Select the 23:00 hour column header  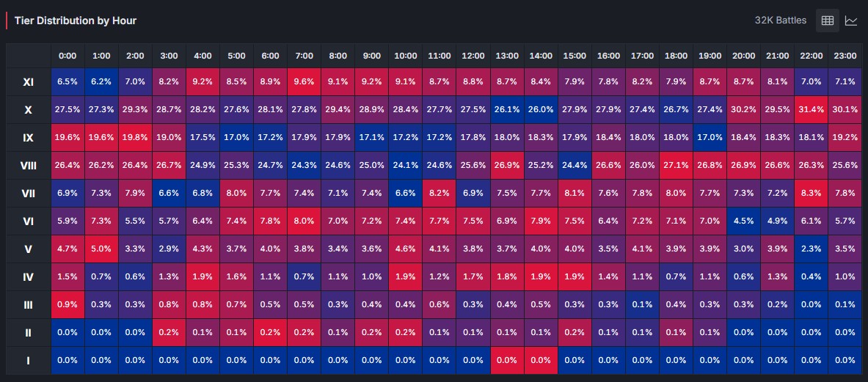coord(845,56)
